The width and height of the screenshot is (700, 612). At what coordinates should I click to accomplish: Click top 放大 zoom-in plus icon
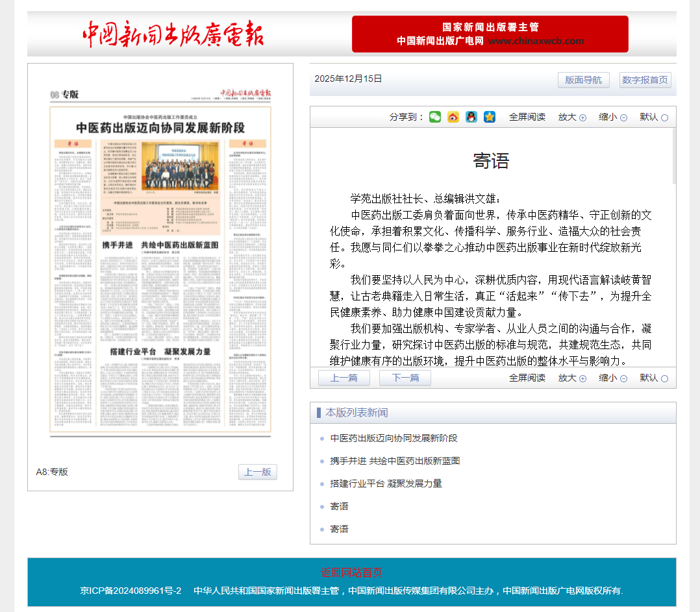(582, 117)
